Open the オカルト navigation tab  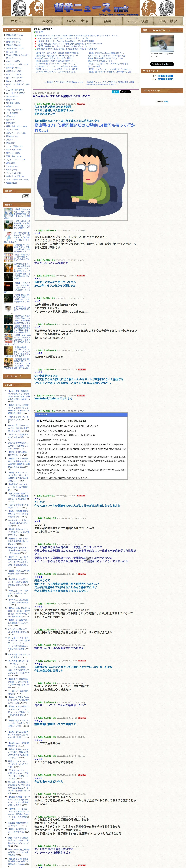[18, 21]
